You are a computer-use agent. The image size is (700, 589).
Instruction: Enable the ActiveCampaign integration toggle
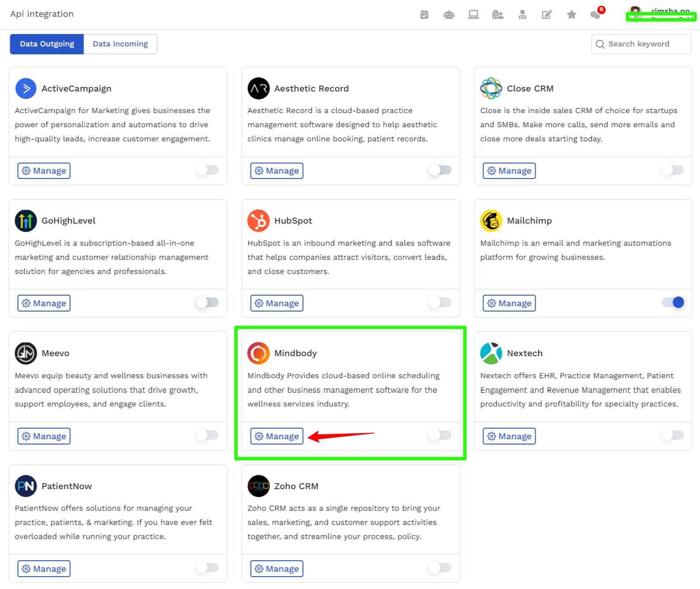coord(208,170)
